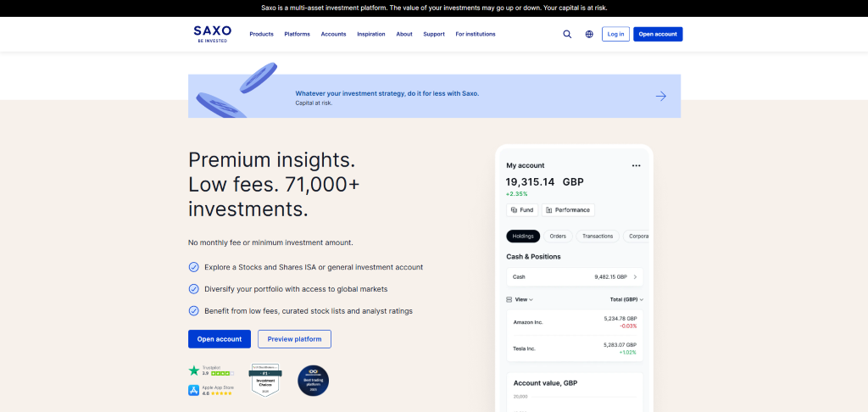868x412 pixels.
Task: Open the About menu
Action: 404,34
